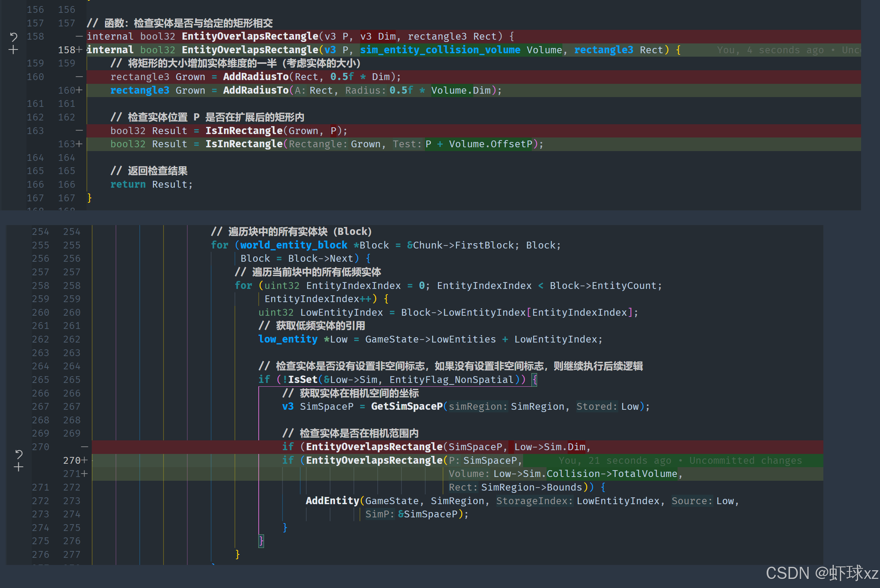This screenshot has width=880, height=588.
Task: Click the '163+' added line number in the gutter
Action: [70, 144]
